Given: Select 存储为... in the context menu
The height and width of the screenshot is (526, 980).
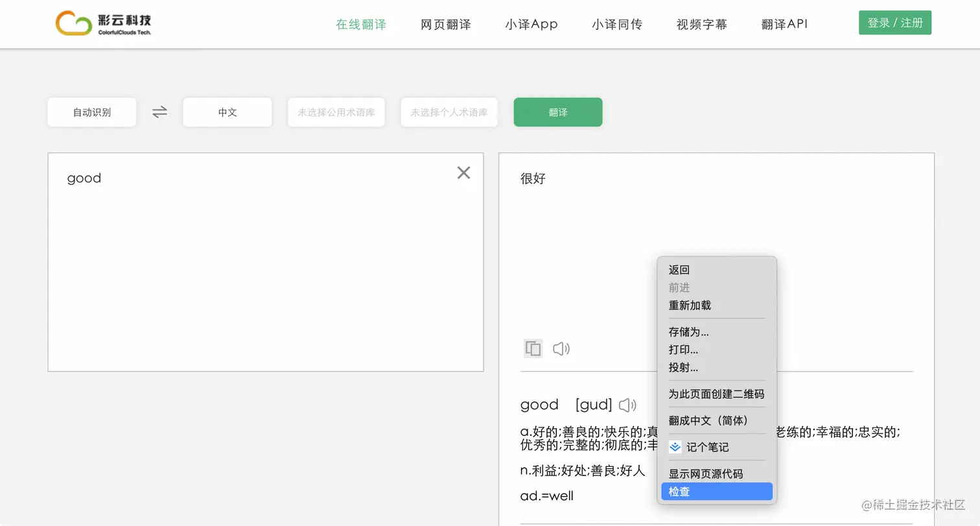Looking at the screenshot, I should [717, 332].
